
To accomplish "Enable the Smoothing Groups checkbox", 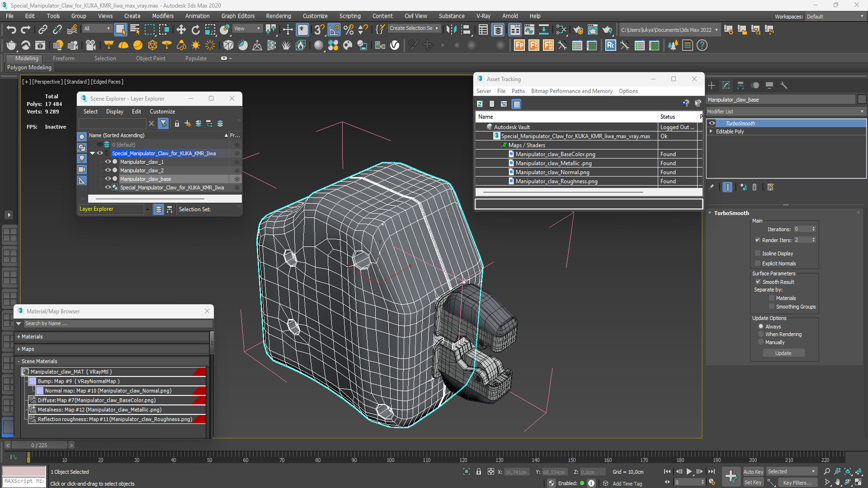I will [x=772, y=307].
